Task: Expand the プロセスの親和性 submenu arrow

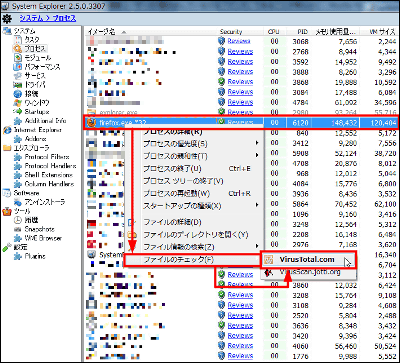Action: click(257, 156)
